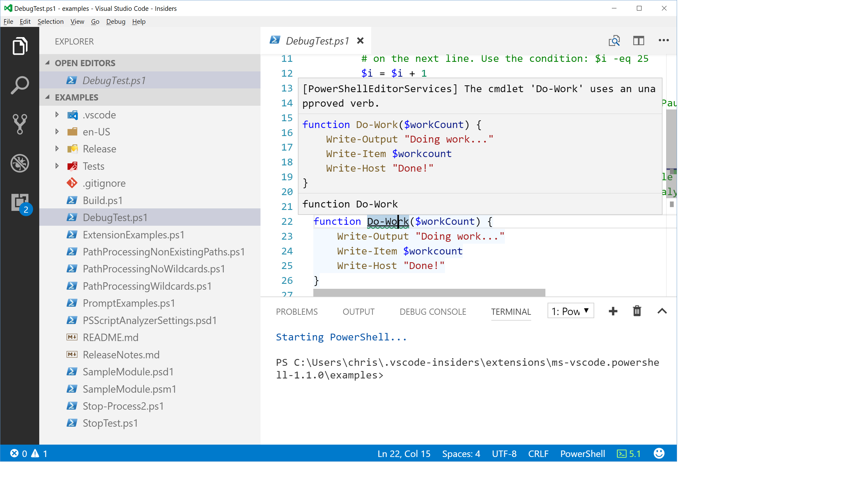Open SampleModule.psd1
Viewport: 868px width, 491px height.
150,372
